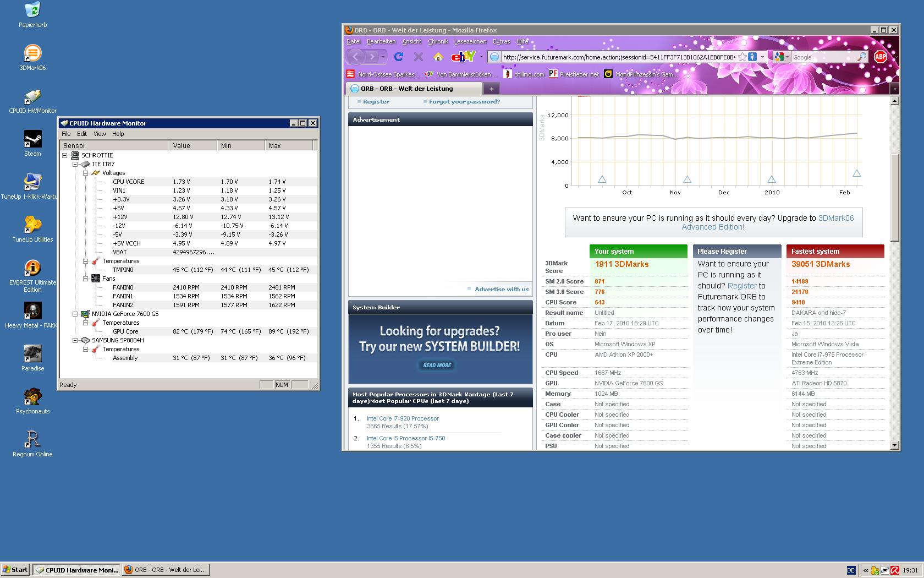This screenshot has height=578, width=924.
Task: Click the Firefox URL address field
Action: click(x=619, y=57)
